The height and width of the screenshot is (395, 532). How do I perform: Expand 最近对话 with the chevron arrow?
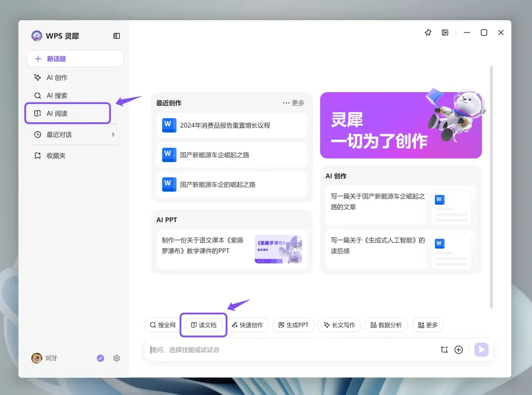coord(113,135)
